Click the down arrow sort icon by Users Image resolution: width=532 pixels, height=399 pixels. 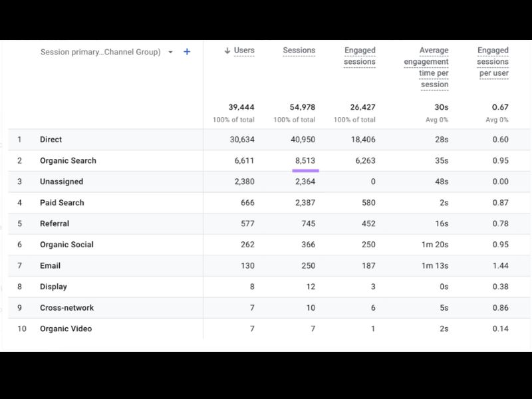tap(227, 51)
